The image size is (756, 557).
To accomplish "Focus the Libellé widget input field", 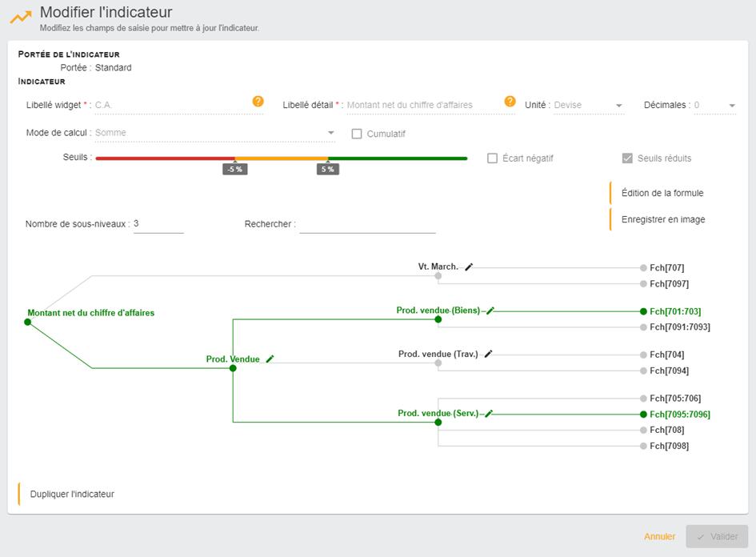I will pyautogui.click(x=179, y=105).
